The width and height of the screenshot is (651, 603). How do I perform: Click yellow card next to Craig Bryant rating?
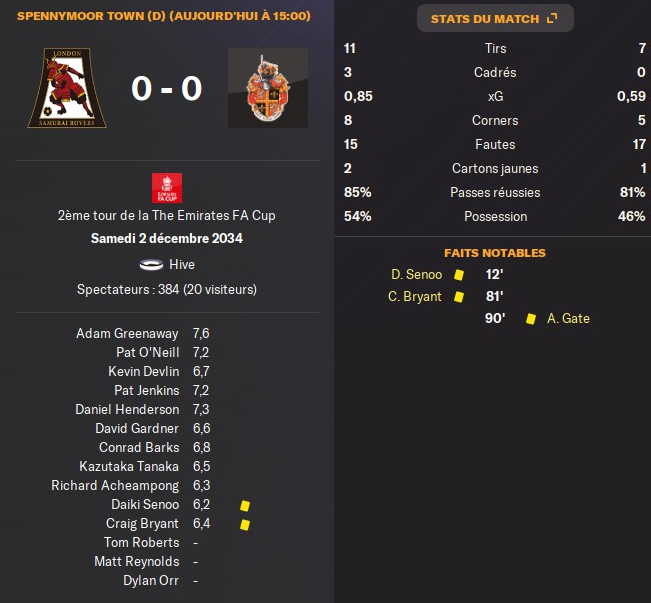coord(244,524)
